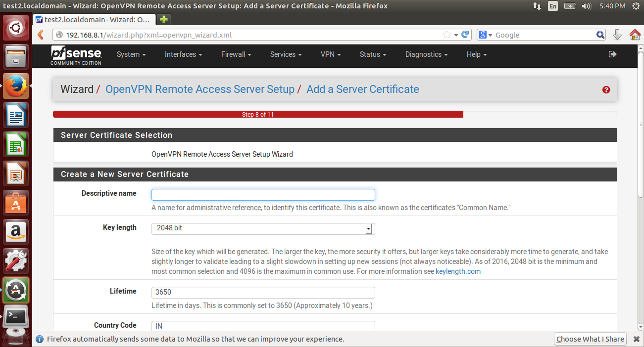Viewport: 644px width, 347px height.
Task: Open Files manager in the launcher
Action: click(16, 56)
